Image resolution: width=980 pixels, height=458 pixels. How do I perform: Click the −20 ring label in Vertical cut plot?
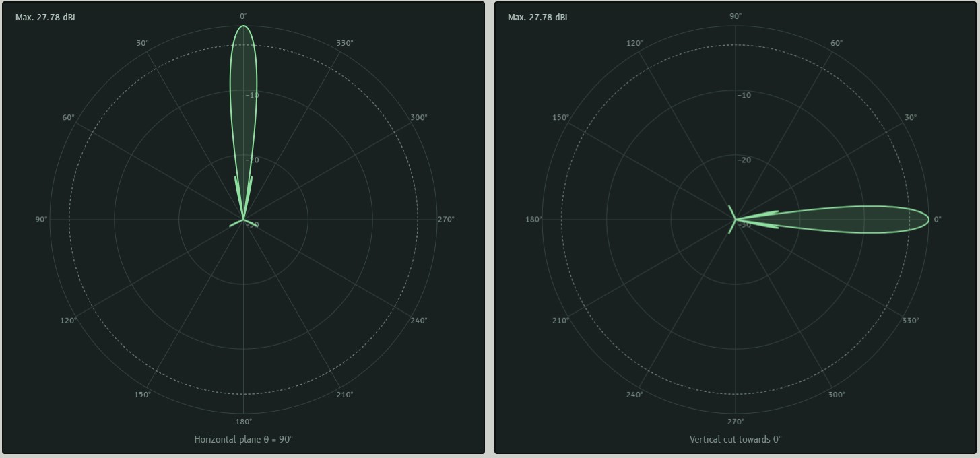(x=744, y=160)
